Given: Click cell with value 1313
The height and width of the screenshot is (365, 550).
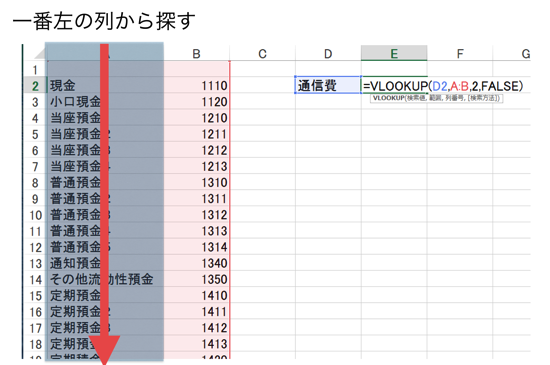Looking at the screenshot, I should 196,230.
